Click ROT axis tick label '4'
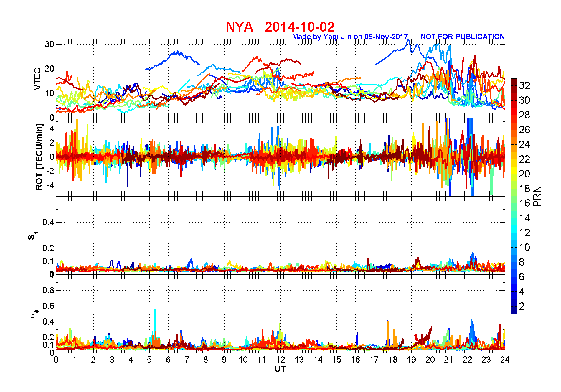 tap(52, 129)
